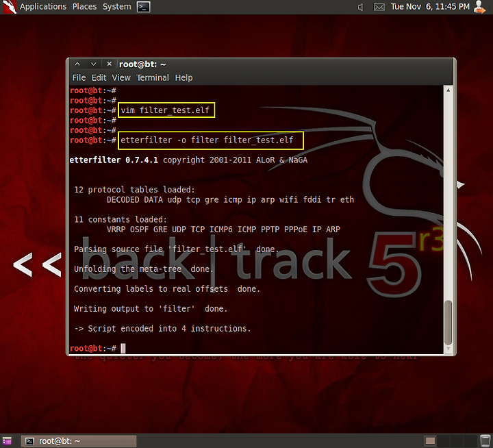Open the terminal View menu
Screen dimensions: 493x448
(x=121, y=77)
